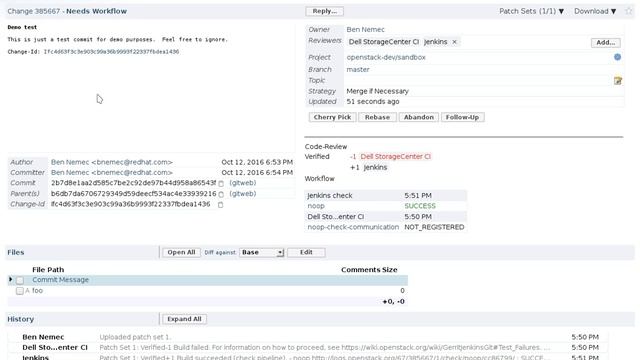
Task: Click the Demo test commit title
Action: point(22,27)
